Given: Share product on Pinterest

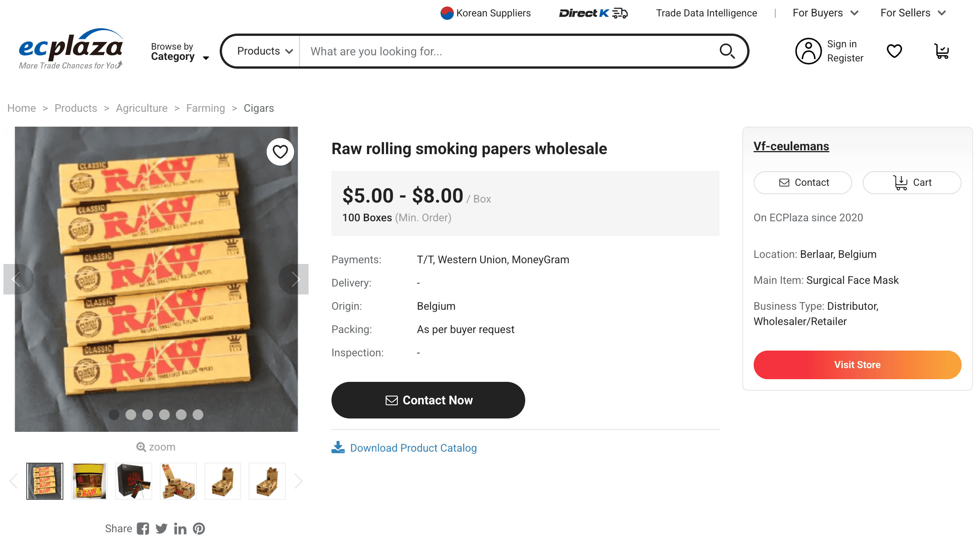Looking at the screenshot, I should click(199, 528).
